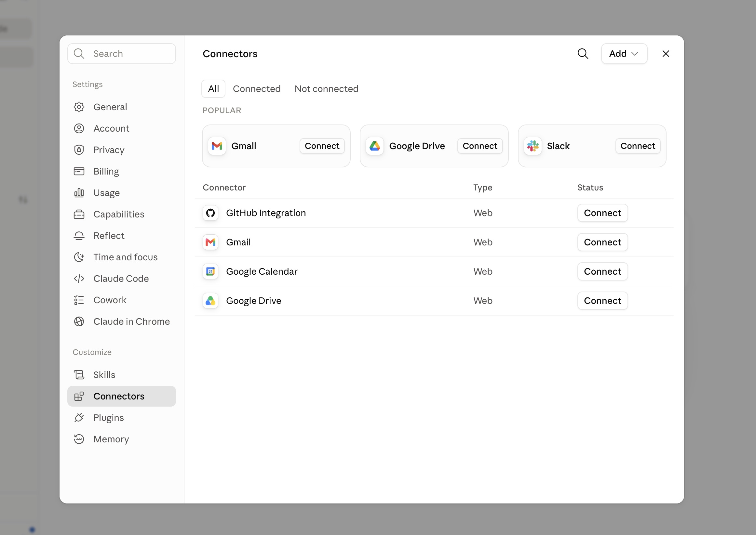
Task: Connect the GitHub Integration row
Action: (602, 213)
